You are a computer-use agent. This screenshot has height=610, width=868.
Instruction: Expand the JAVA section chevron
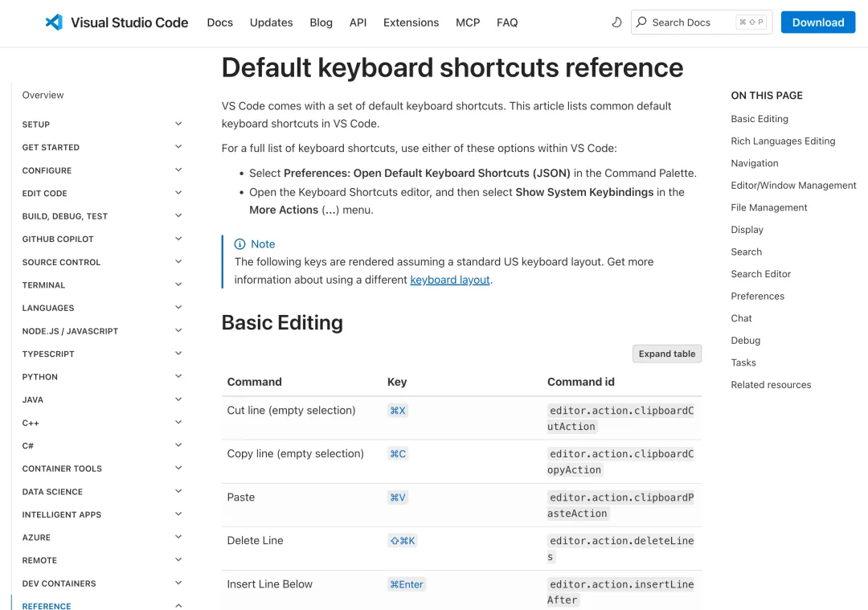coord(178,399)
